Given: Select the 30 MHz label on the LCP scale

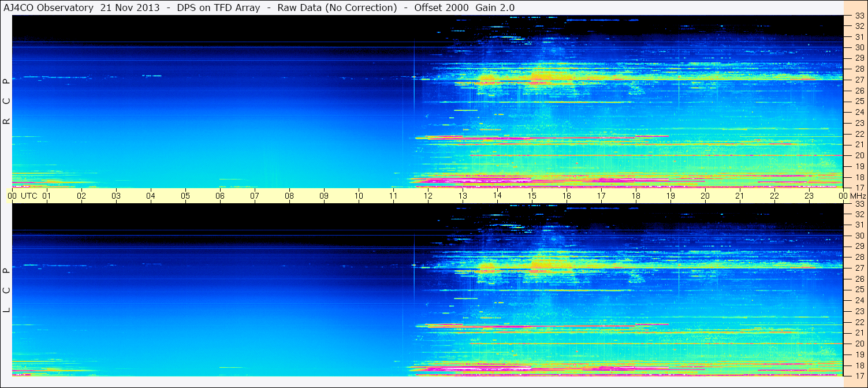Looking at the screenshot, I should point(859,236).
